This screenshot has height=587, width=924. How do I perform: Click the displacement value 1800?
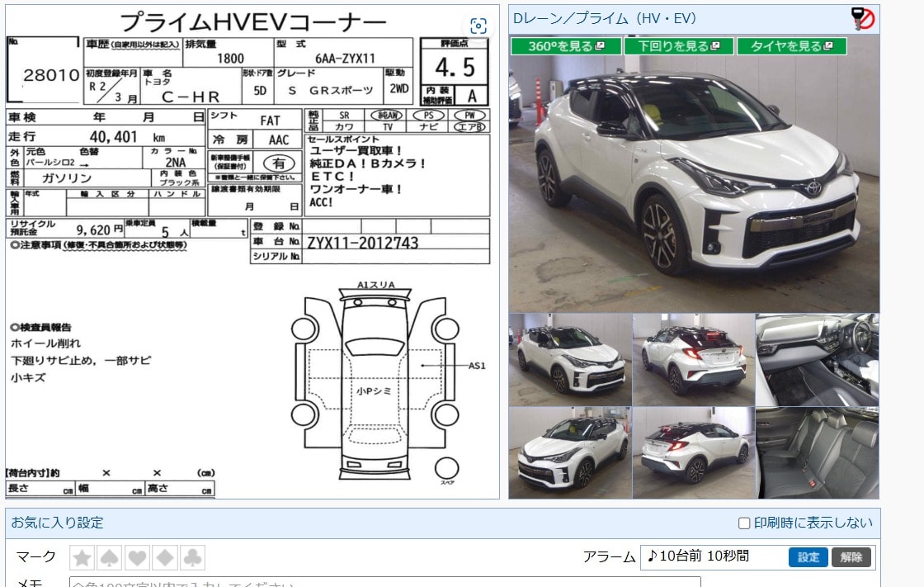(x=230, y=59)
